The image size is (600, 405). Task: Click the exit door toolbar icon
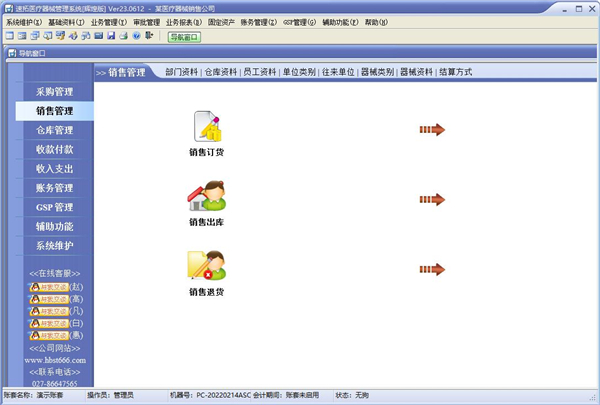pos(149,36)
